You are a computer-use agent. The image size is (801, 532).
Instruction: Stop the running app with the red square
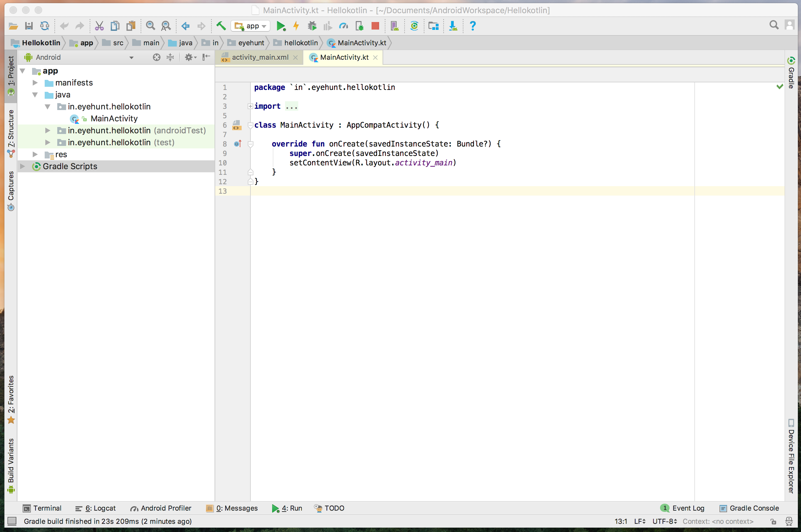click(375, 26)
